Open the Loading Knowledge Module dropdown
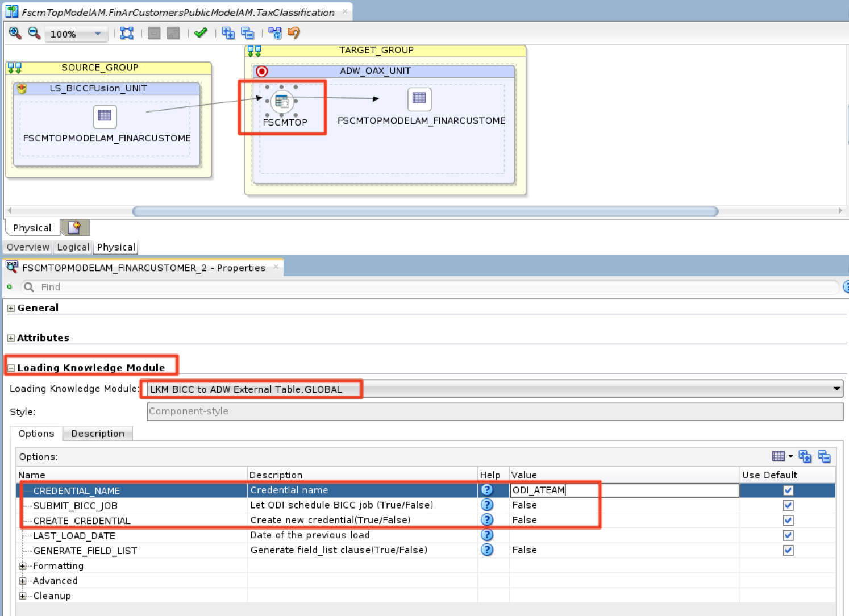Image resolution: width=849 pixels, height=616 pixels. (836, 389)
